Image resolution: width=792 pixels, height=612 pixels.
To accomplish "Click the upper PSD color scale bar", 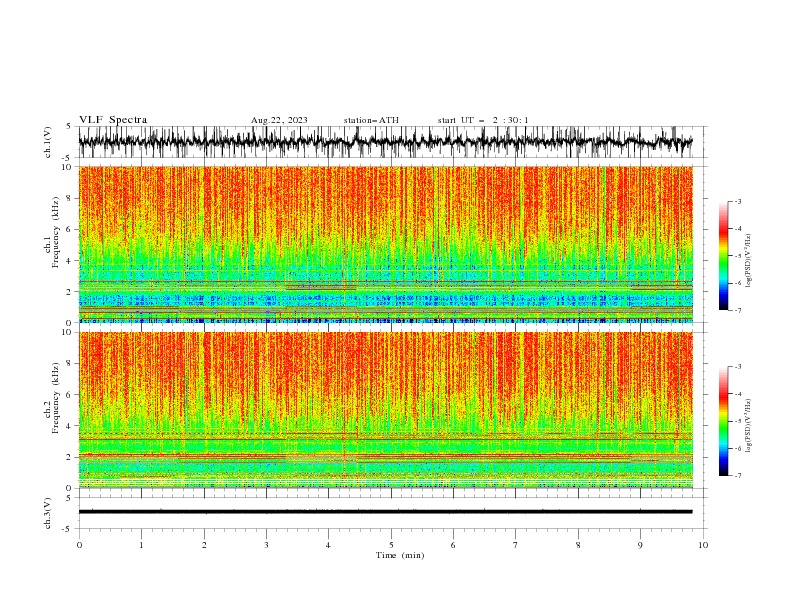I will coord(724,256).
